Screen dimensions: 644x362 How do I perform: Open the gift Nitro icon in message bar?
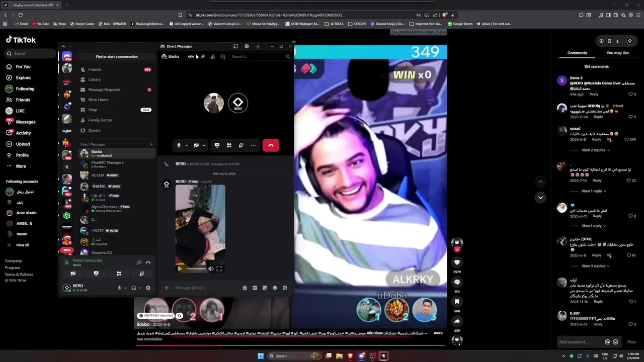245,288
